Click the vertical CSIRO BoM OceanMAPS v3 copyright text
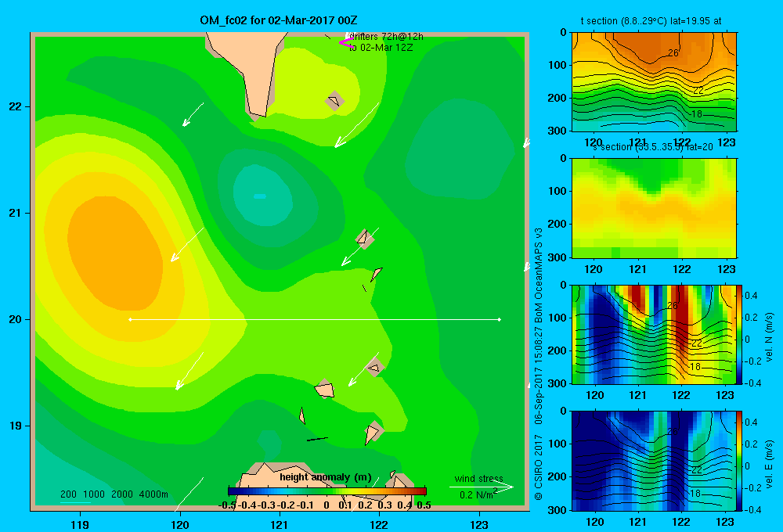This screenshot has height=532, width=783. (539, 364)
